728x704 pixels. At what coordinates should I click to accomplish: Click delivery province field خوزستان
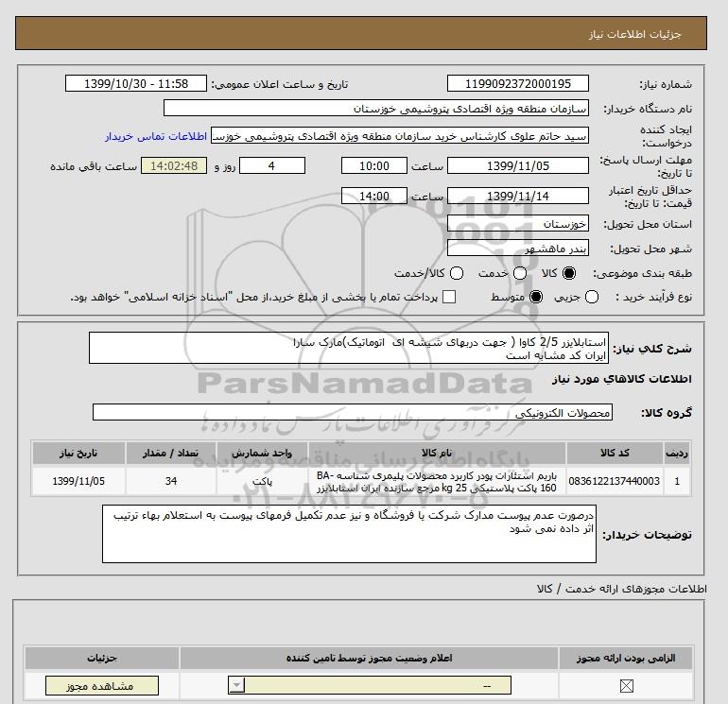[x=518, y=224]
